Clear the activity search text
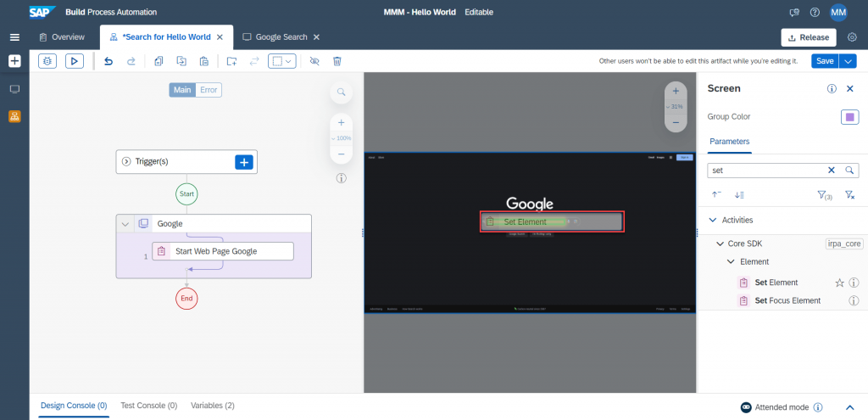 pos(831,171)
